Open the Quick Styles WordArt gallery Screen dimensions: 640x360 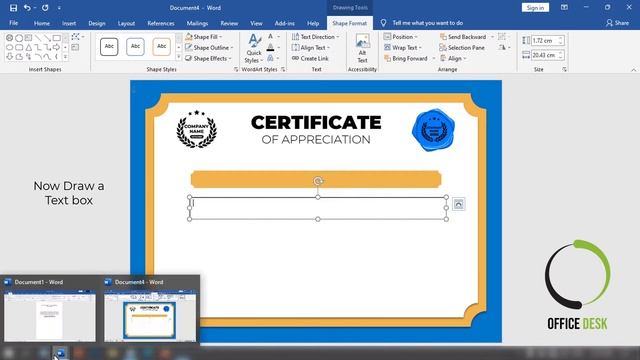[253, 49]
